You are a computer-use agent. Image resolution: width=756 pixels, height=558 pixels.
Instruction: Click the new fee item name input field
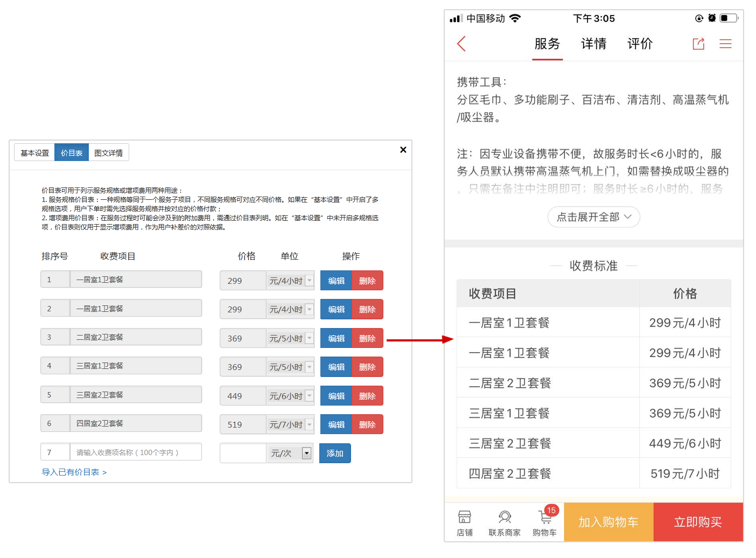(x=136, y=452)
